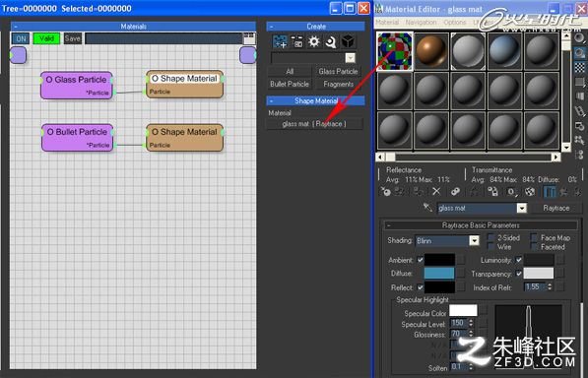Click the black cube icon in Create
Image resolution: width=588 pixels, height=378 pixels.
click(348, 41)
